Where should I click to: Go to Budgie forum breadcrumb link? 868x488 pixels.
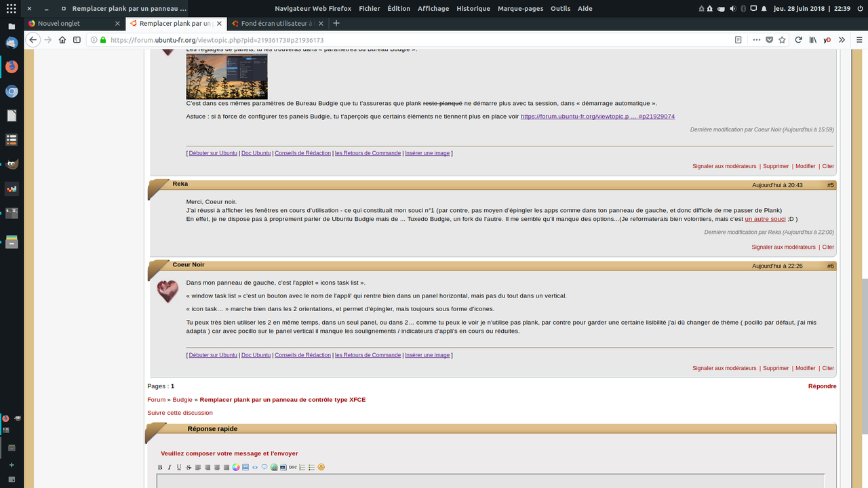182,400
